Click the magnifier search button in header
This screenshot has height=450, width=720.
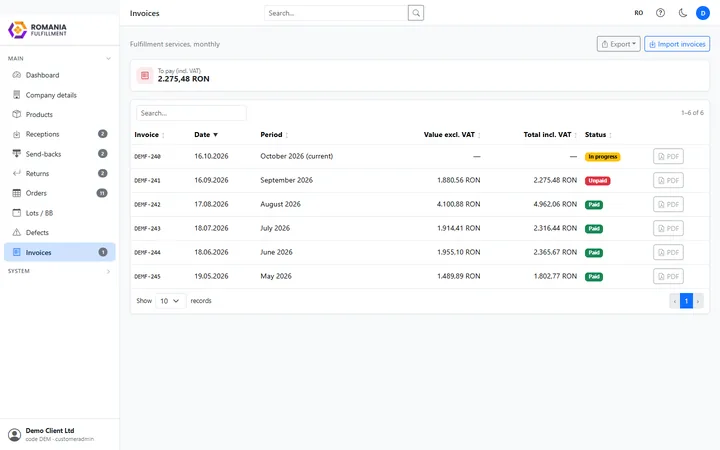point(416,13)
